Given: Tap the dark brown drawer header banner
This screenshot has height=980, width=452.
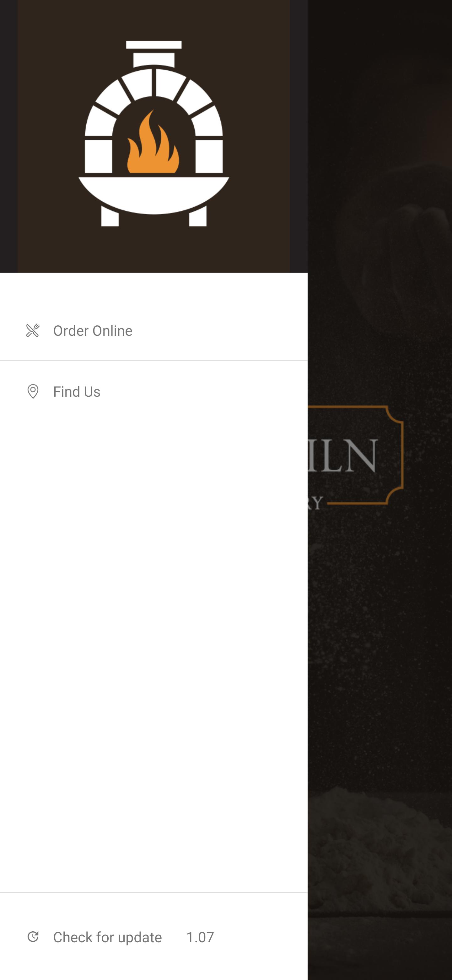Looking at the screenshot, I should (x=153, y=136).
